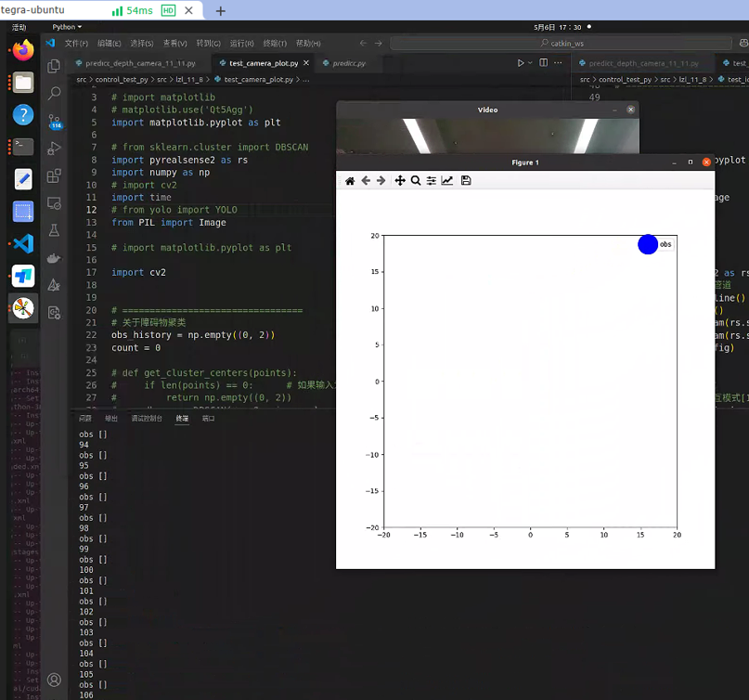Switch to the 调试控制台 panel tab
749x700 pixels.
click(147, 419)
